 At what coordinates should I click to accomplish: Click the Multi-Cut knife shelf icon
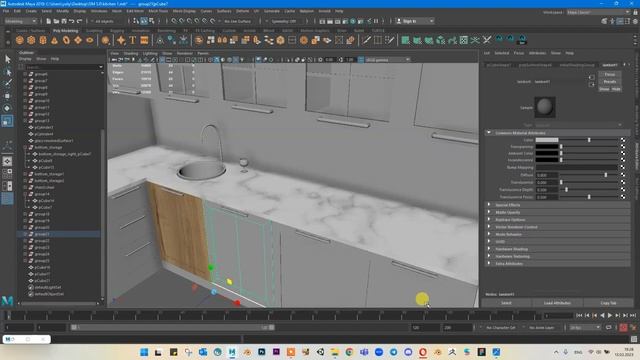[x=367, y=40]
